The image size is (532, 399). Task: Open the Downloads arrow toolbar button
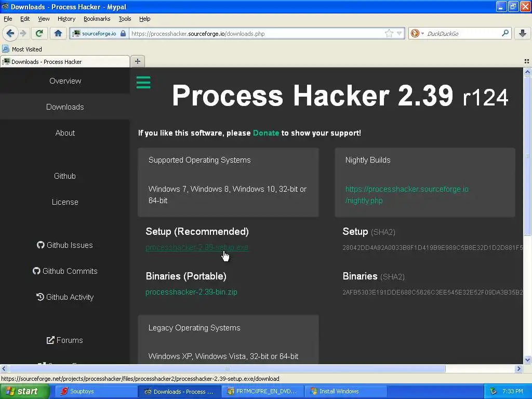pyautogui.click(x=523, y=33)
